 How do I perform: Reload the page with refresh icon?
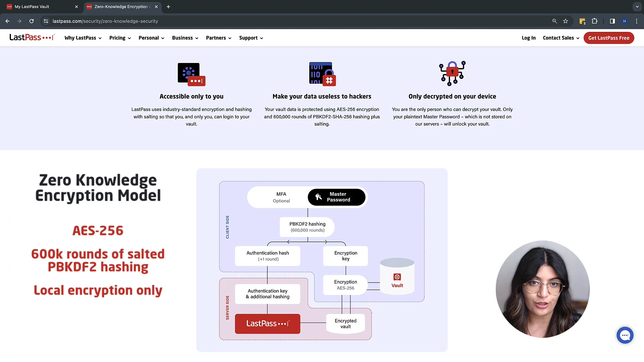[x=32, y=21]
